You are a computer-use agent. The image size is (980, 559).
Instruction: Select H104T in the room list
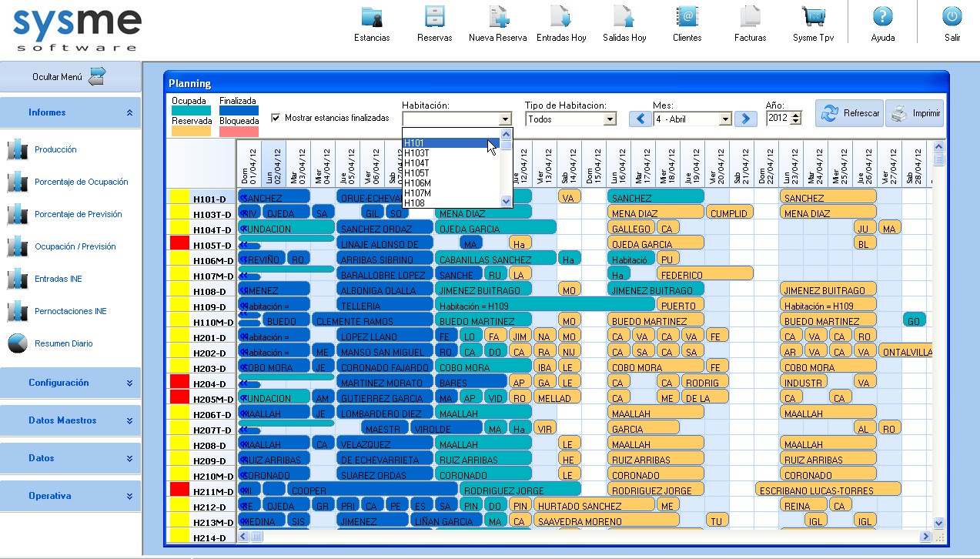pos(451,163)
